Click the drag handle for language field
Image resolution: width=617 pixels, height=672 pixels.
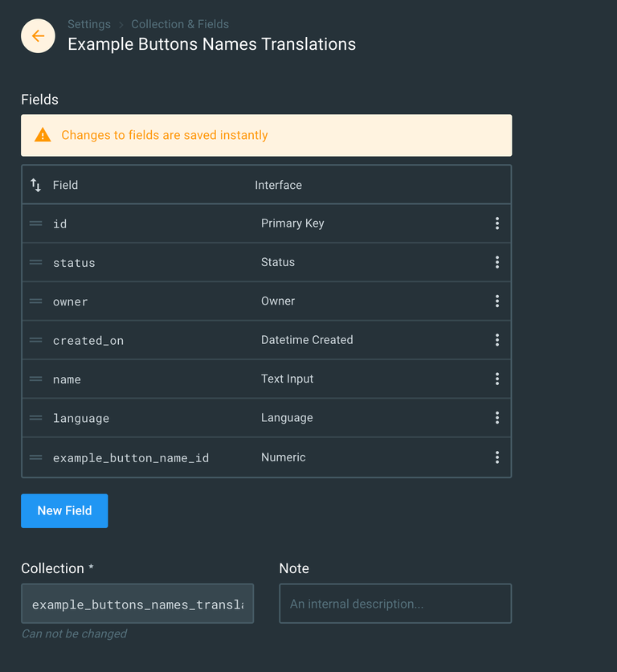tap(35, 418)
